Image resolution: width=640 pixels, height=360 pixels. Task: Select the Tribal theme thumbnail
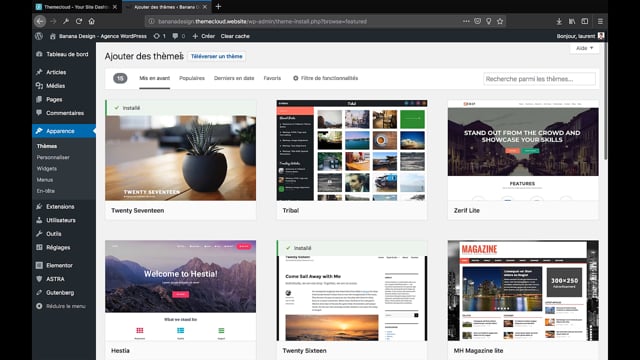pos(351,150)
